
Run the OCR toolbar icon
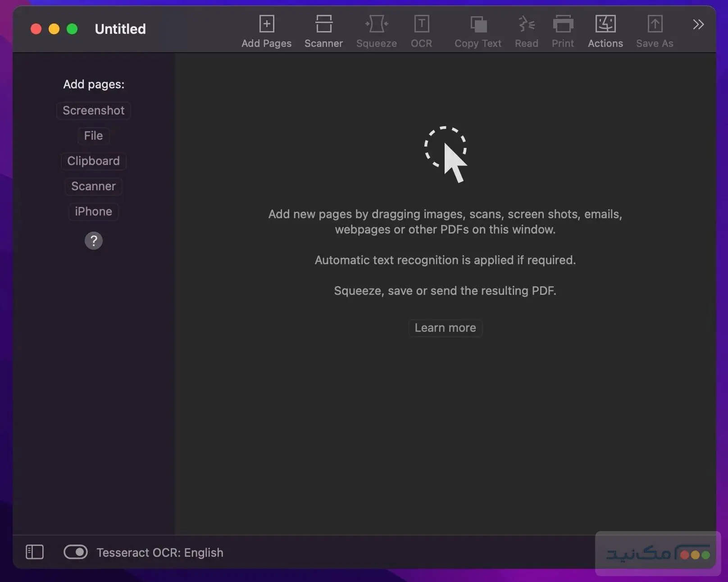click(x=421, y=24)
